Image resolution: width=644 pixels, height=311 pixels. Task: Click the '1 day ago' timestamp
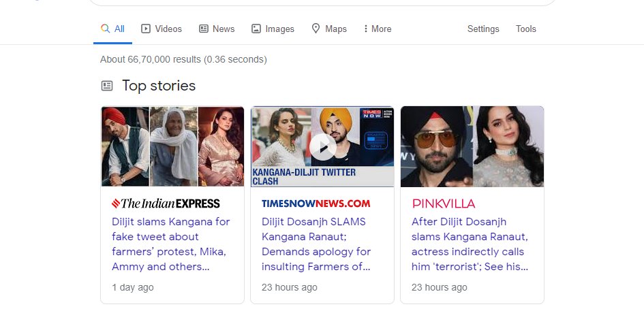(133, 287)
